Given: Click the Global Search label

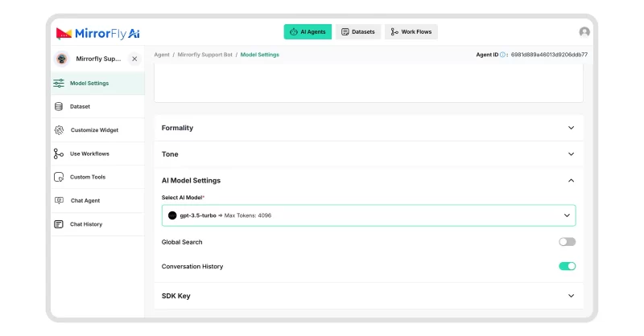Looking at the screenshot, I should tap(182, 242).
